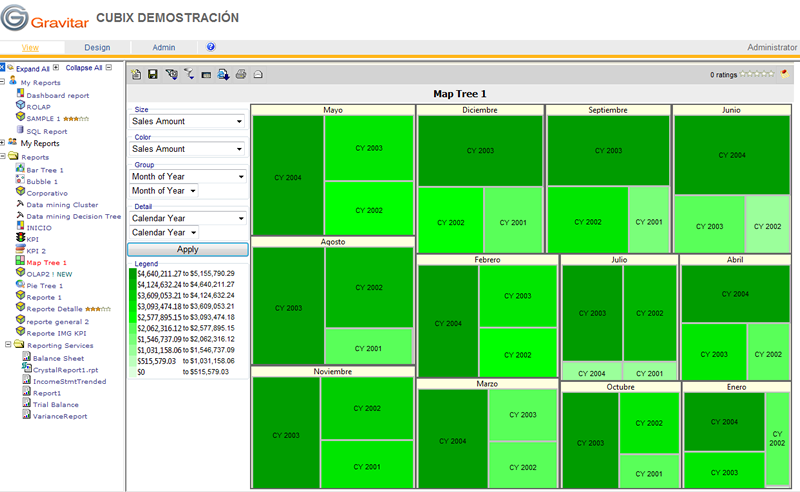Open the Pie Tree 1 report
The width and height of the screenshot is (800, 492).
(44, 286)
